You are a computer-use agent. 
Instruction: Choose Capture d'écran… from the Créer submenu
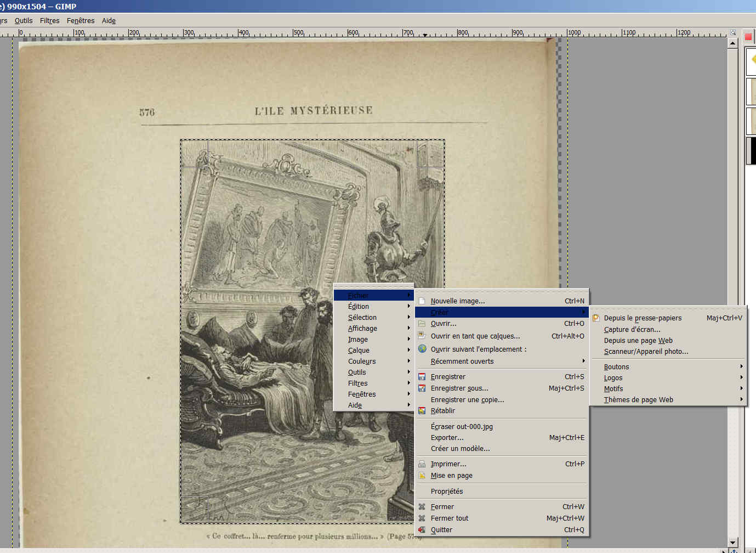pos(632,330)
